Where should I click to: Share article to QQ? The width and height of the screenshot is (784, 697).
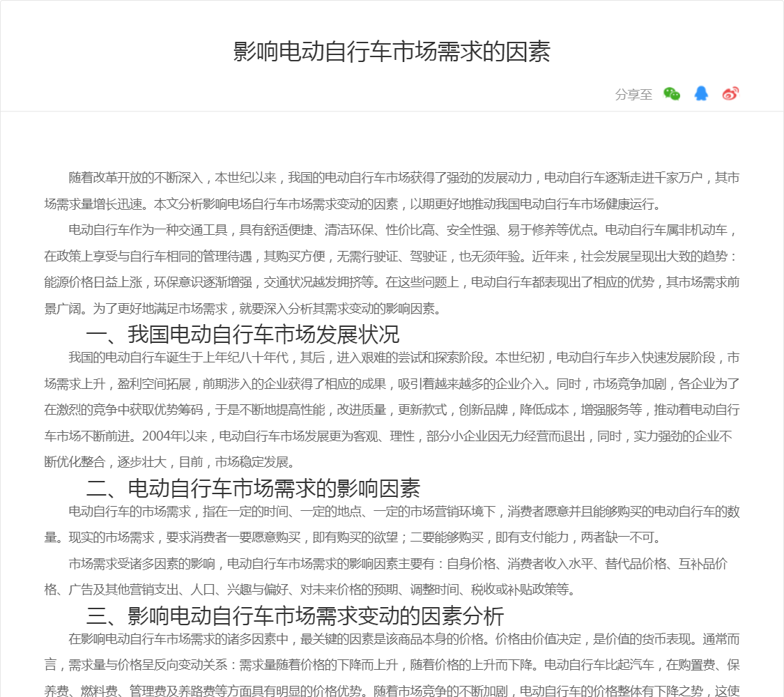click(701, 93)
